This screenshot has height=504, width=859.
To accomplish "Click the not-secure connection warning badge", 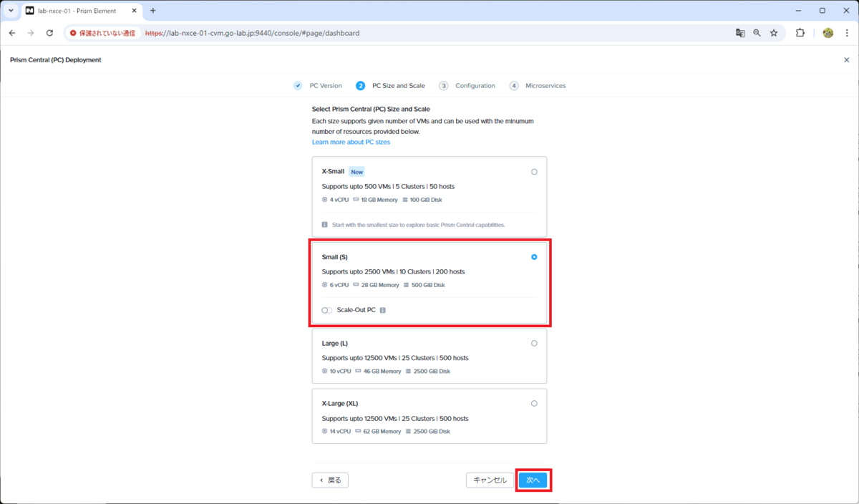I will [102, 33].
